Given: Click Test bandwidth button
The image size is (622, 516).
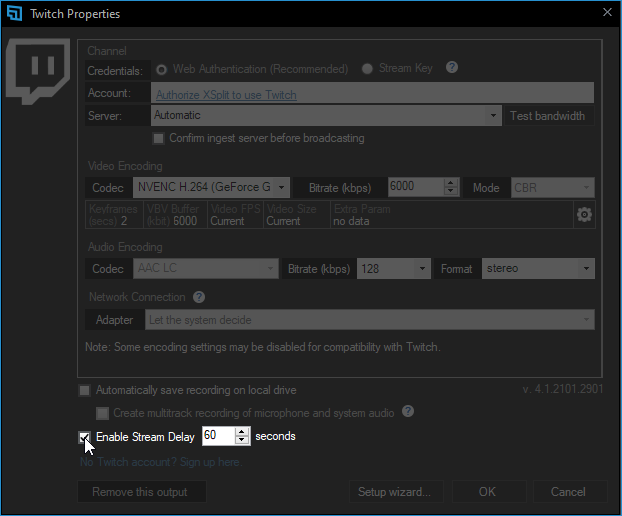Looking at the screenshot, I should (x=548, y=116).
